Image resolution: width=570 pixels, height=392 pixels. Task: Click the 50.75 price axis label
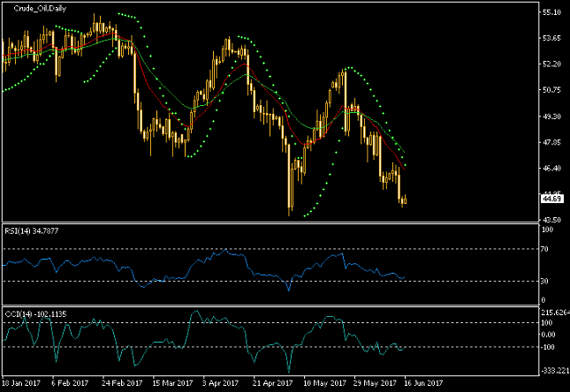coord(551,90)
